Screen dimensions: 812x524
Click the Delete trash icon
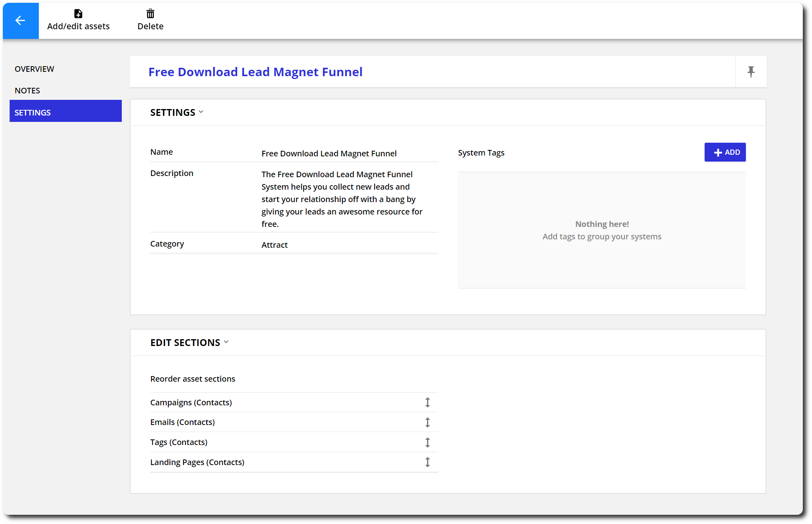tap(150, 14)
